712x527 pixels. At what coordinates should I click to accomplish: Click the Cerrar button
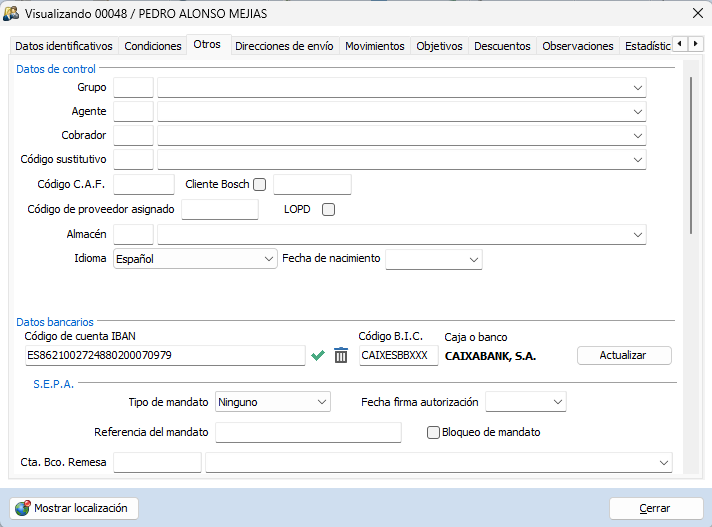pyautogui.click(x=655, y=508)
